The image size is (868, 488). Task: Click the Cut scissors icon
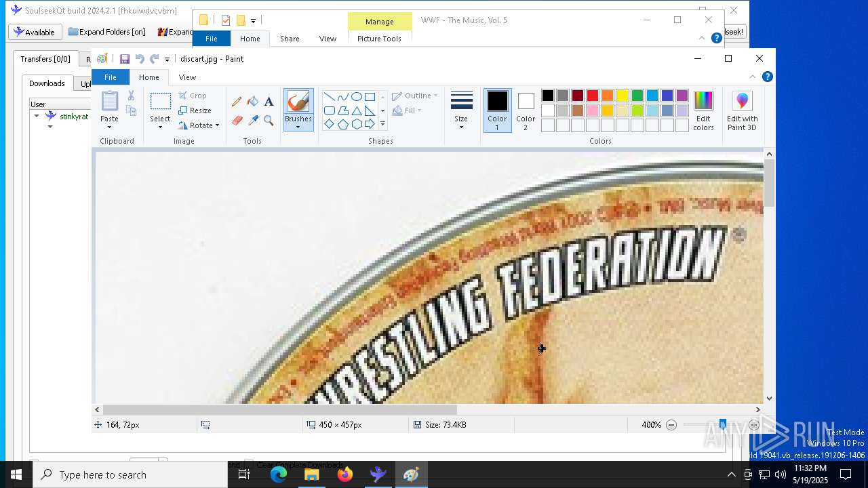tap(132, 96)
